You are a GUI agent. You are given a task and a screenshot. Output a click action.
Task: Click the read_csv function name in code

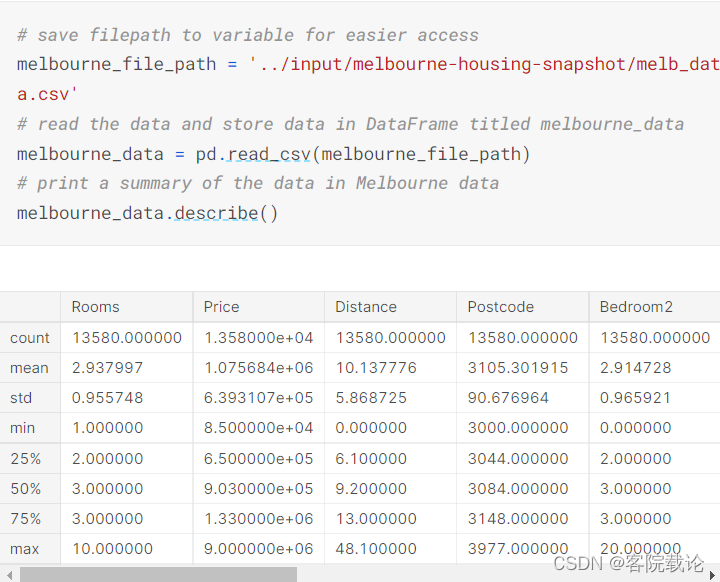[269, 154]
